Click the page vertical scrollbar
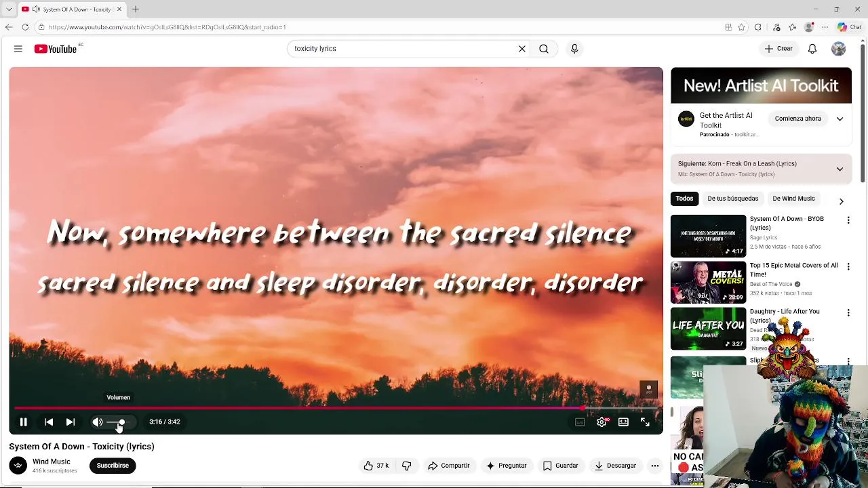Image resolution: width=868 pixels, height=488 pixels. point(863,112)
